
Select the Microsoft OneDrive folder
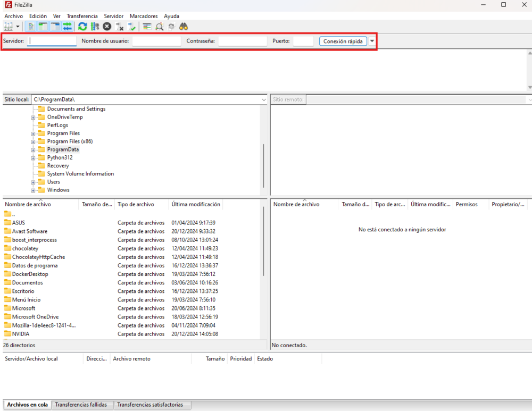[35, 317]
